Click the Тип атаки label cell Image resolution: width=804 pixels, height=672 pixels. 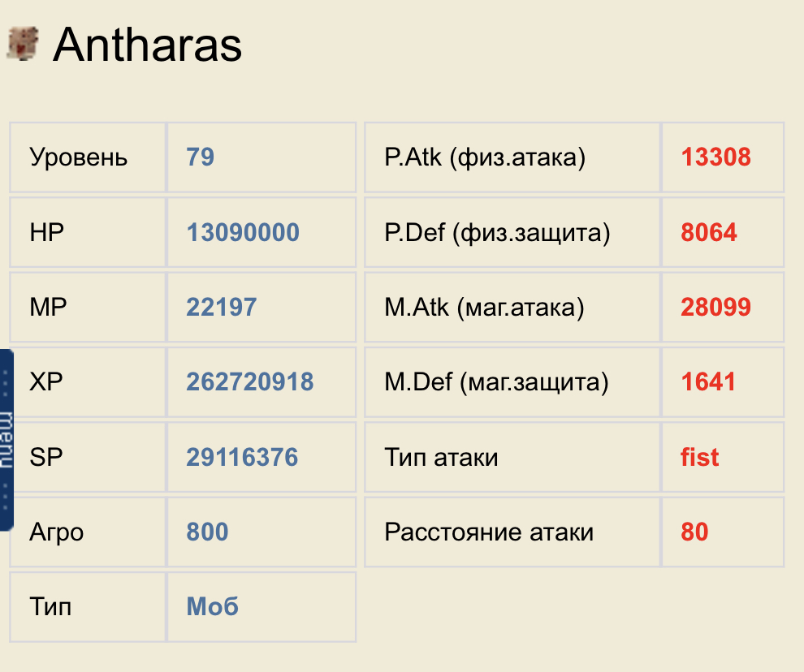pos(512,457)
